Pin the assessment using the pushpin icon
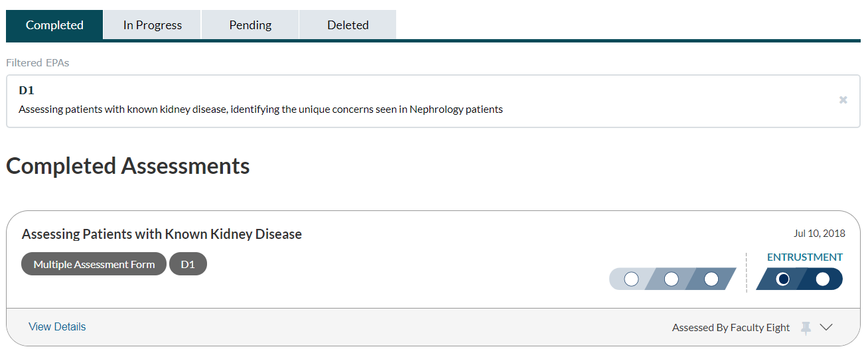This screenshot has width=868, height=353. point(806,327)
